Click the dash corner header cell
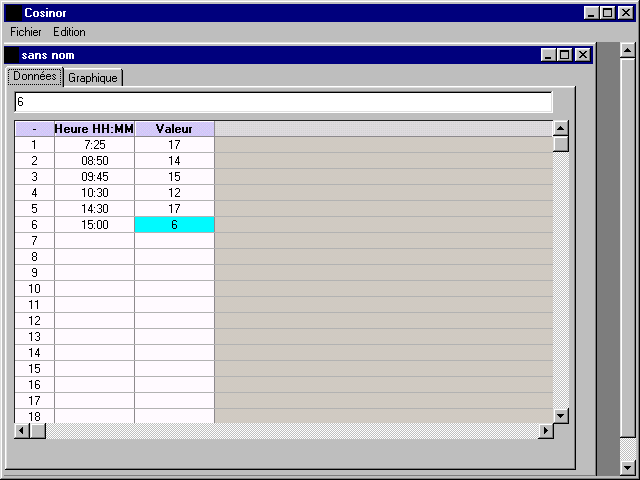 (34, 129)
